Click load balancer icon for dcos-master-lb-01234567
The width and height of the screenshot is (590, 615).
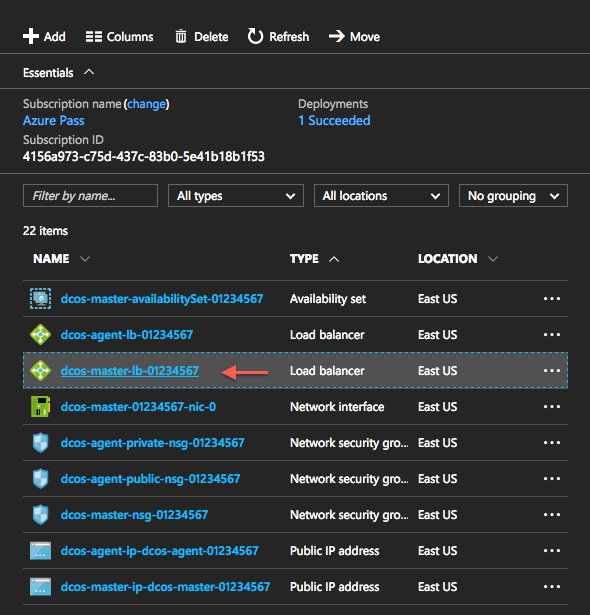pyautogui.click(x=40, y=371)
